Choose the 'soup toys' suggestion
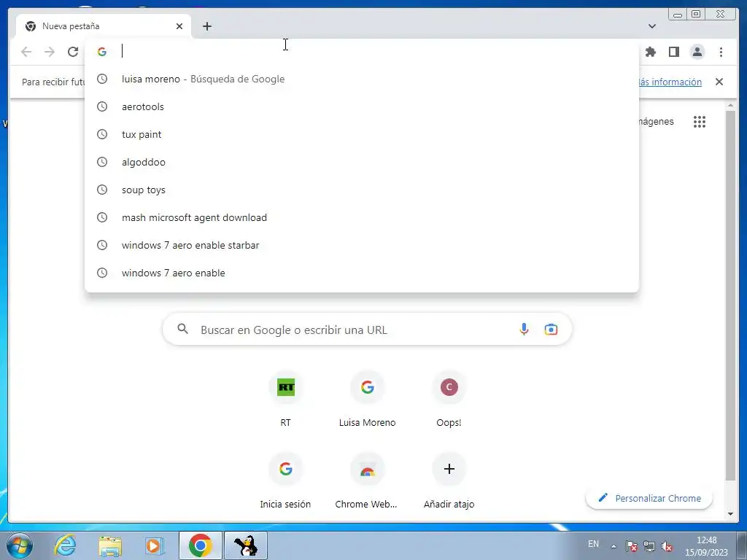The image size is (747, 560). (362, 190)
